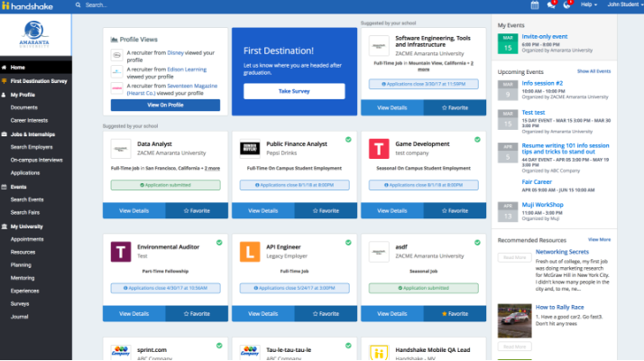Click the Data Analyst ZACME logo

(x=121, y=148)
